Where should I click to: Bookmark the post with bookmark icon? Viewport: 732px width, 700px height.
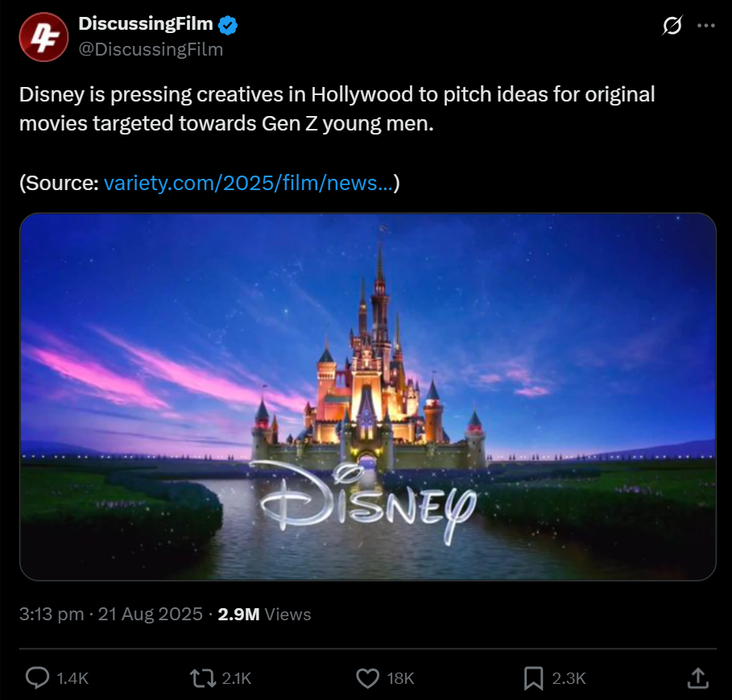pos(534,678)
